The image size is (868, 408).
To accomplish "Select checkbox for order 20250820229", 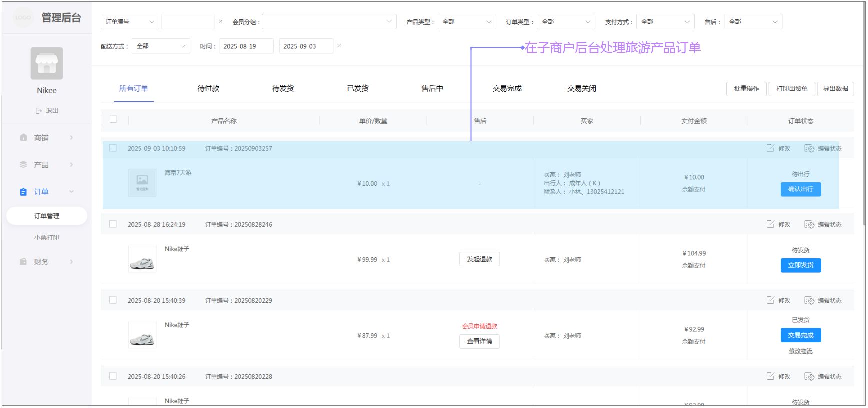I will 113,300.
